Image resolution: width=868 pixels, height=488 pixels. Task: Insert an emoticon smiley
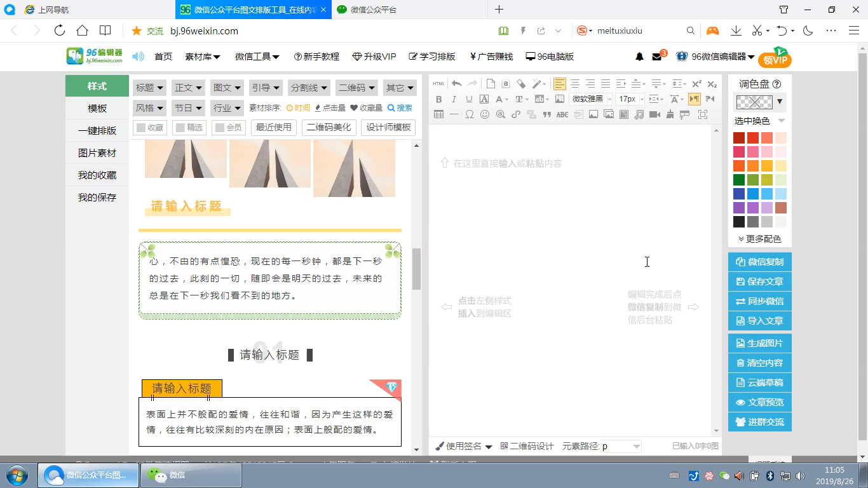point(484,115)
